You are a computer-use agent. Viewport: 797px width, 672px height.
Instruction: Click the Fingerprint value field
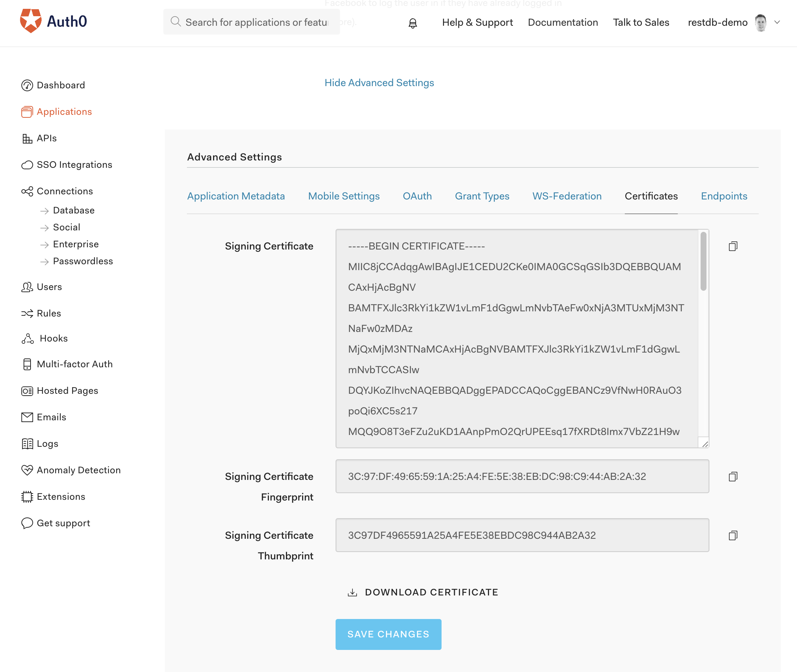point(522,477)
